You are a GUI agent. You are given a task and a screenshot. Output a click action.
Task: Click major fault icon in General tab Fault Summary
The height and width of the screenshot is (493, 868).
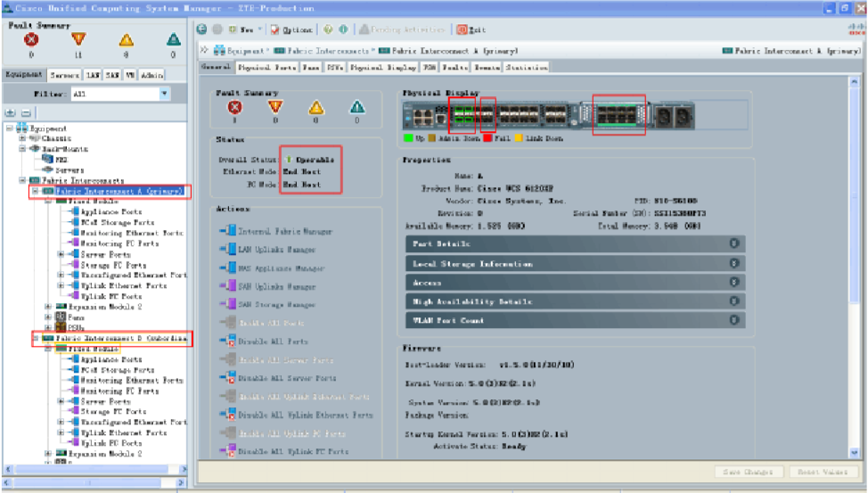click(x=275, y=107)
